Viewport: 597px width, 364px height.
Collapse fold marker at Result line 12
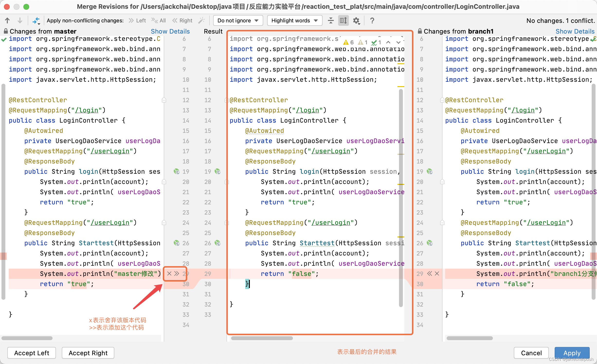tap(226, 100)
